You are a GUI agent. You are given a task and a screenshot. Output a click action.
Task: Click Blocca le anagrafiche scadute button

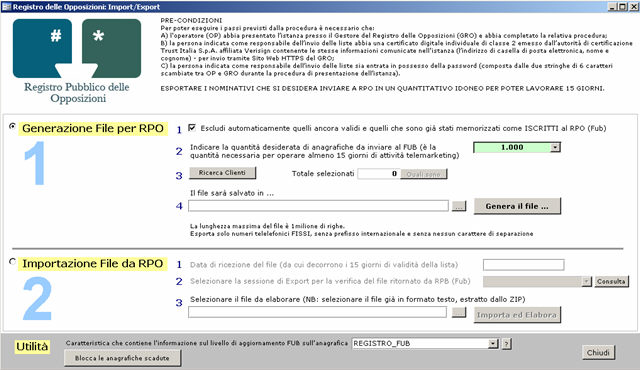coord(122,358)
